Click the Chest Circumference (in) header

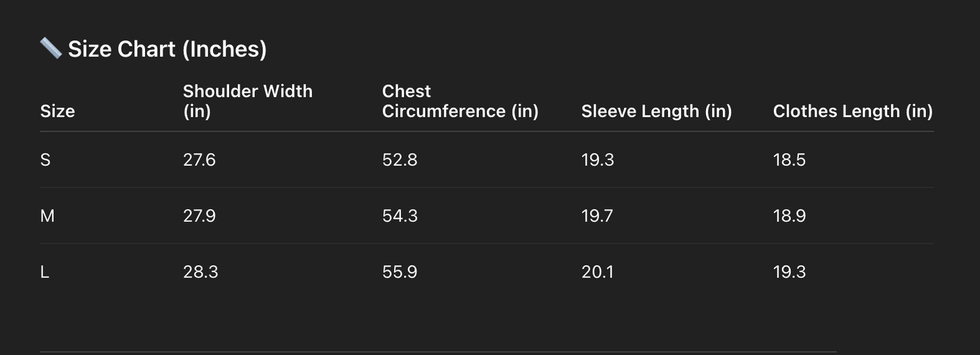460,101
